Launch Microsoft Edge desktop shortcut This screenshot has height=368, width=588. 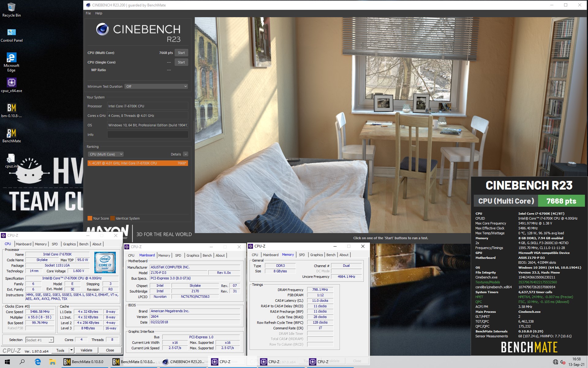coord(11,62)
